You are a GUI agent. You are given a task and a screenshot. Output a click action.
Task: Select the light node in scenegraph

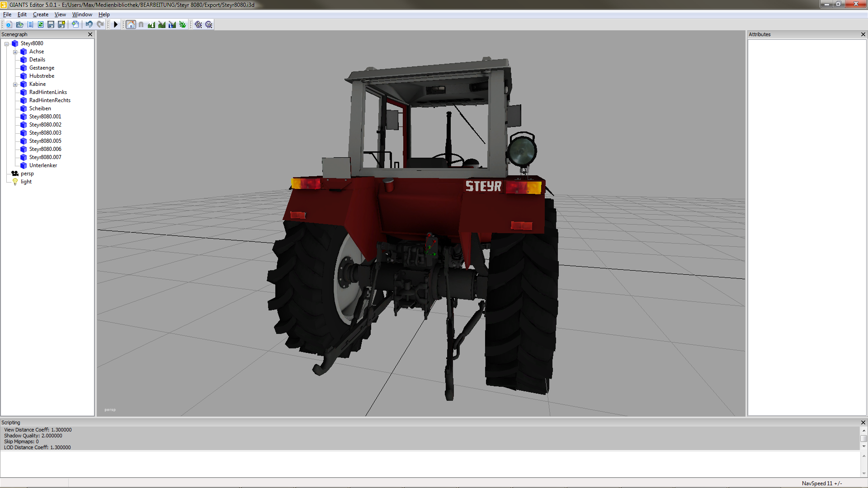pos(26,182)
